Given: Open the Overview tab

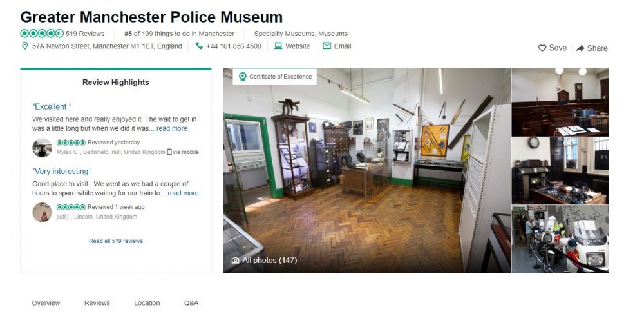Looking at the screenshot, I should (46, 303).
